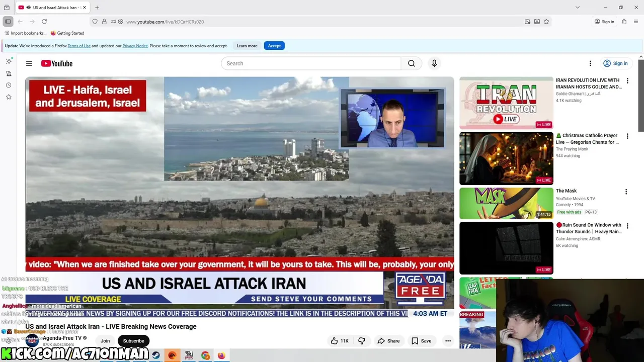Open the Firefox application hamburger menu
The image size is (644, 362).
point(636,22)
